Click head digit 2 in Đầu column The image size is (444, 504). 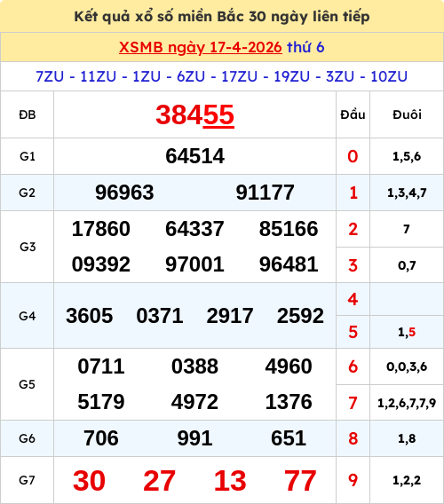(x=353, y=229)
